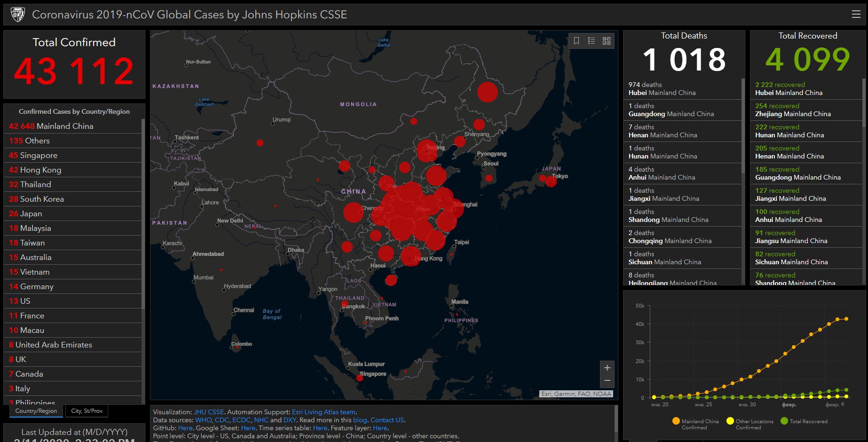Open the ECDC data source link
The height and width of the screenshot is (442, 868).
(241, 420)
